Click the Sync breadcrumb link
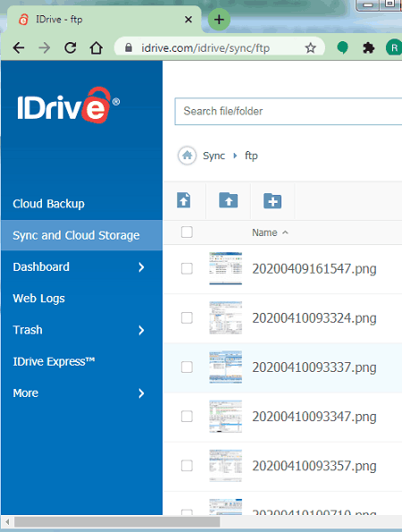The image size is (402, 532). click(214, 156)
